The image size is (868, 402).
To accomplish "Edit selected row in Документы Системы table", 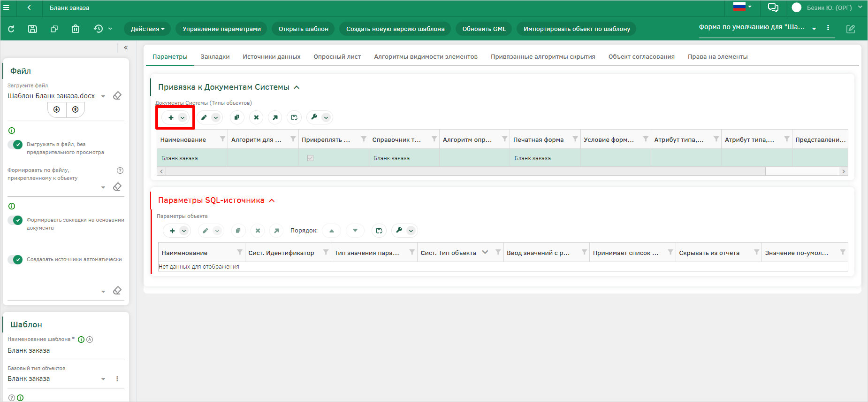I will pyautogui.click(x=204, y=117).
